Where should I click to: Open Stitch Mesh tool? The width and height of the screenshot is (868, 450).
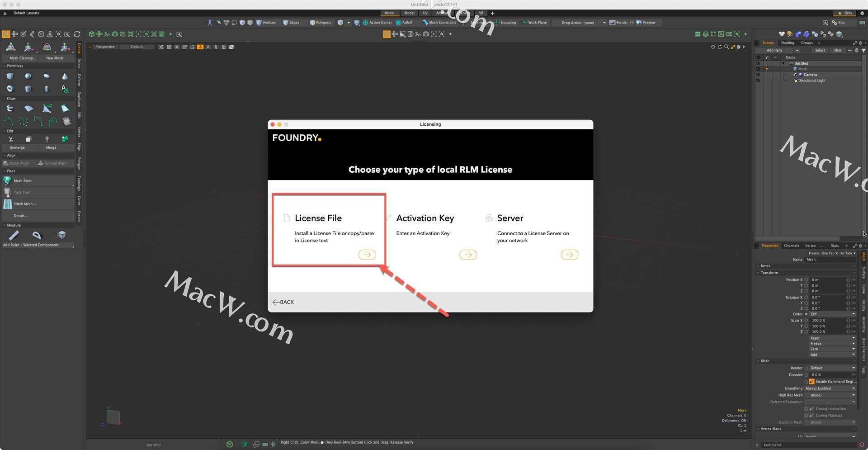click(38, 204)
